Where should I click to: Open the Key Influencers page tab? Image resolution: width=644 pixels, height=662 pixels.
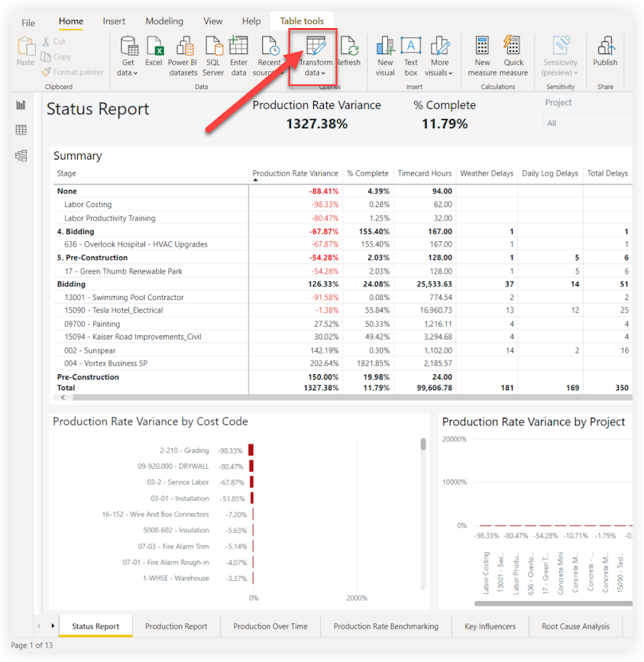coord(490,627)
